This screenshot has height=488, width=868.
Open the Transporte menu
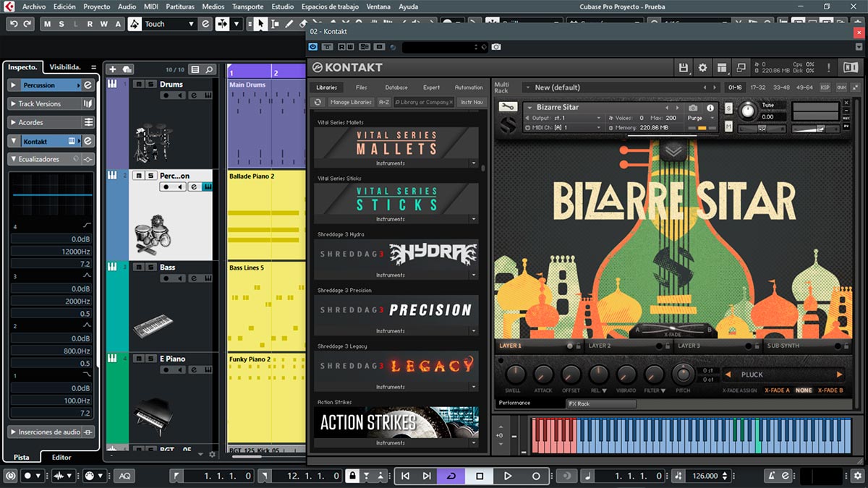coord(247,7)
